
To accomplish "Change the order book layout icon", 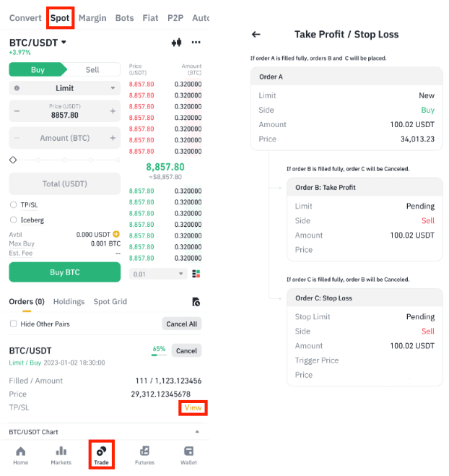I will [196, 274].
